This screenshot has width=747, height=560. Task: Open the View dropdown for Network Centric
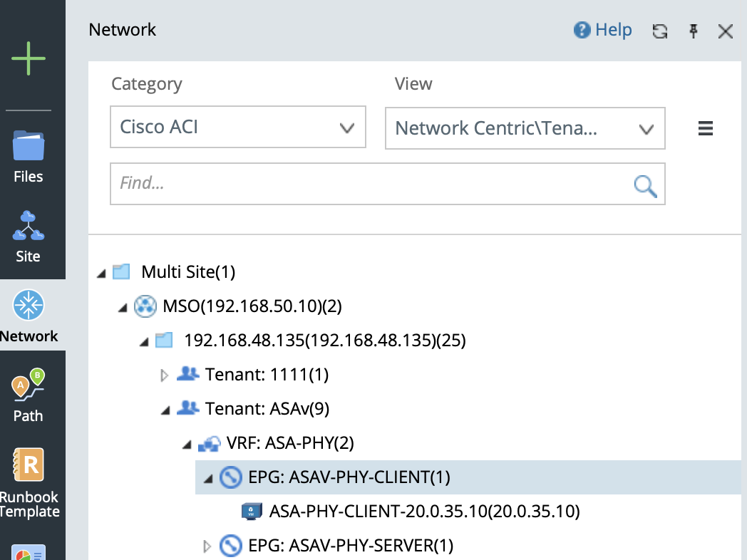pyautogui.click(x=525, y=128)
